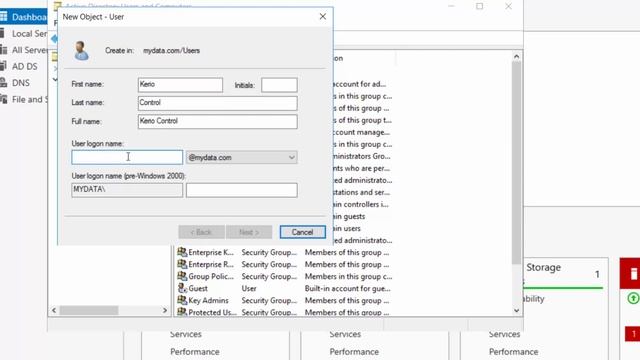Select the Group Polic... row name
640x360 pixels.
211,276
